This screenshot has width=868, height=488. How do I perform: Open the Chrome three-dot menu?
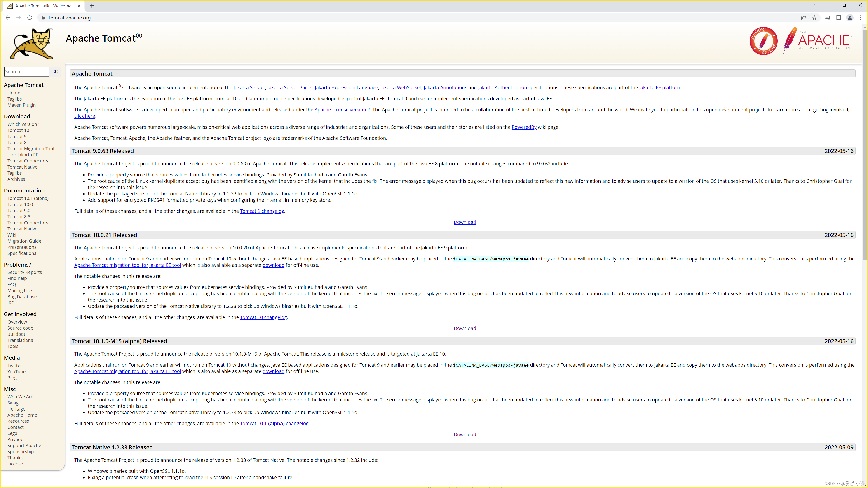point(861,18)
